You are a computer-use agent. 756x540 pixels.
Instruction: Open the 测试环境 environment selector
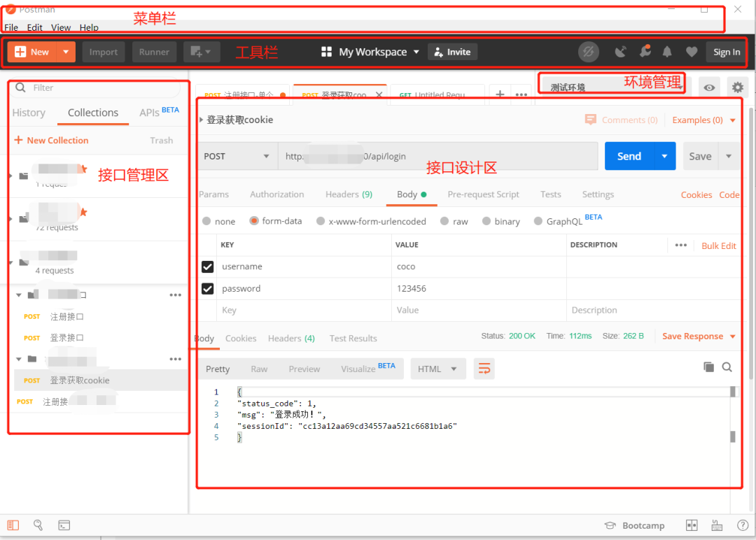pos(615,87)
